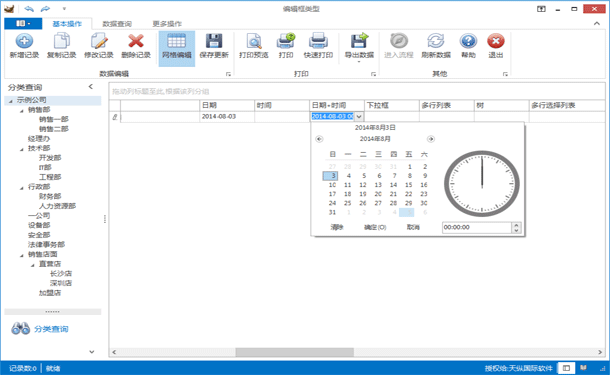Click the 退出 exit icon
The width and height of the screenshot is (610, 375).
[x=496, y=41]
